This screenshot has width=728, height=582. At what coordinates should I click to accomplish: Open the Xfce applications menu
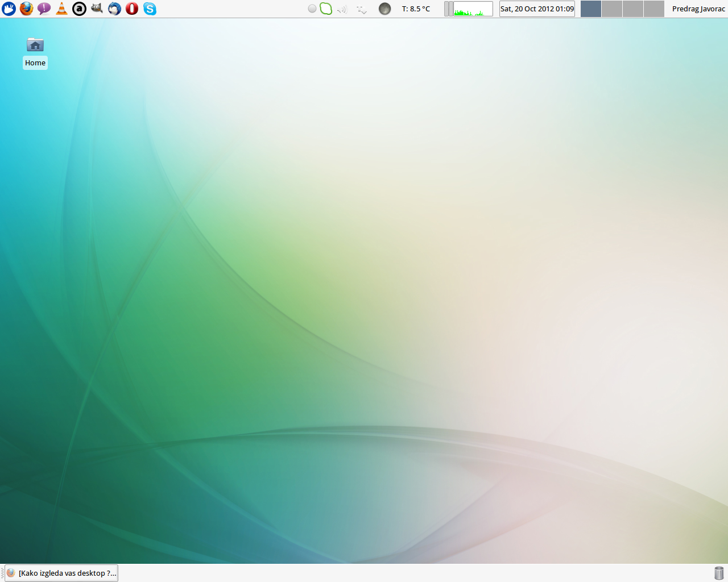(x=9, y=9)
